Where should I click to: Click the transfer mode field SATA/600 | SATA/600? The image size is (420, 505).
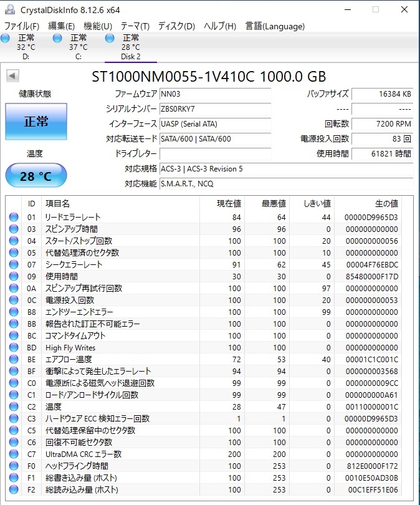click(x=216, y=139)
